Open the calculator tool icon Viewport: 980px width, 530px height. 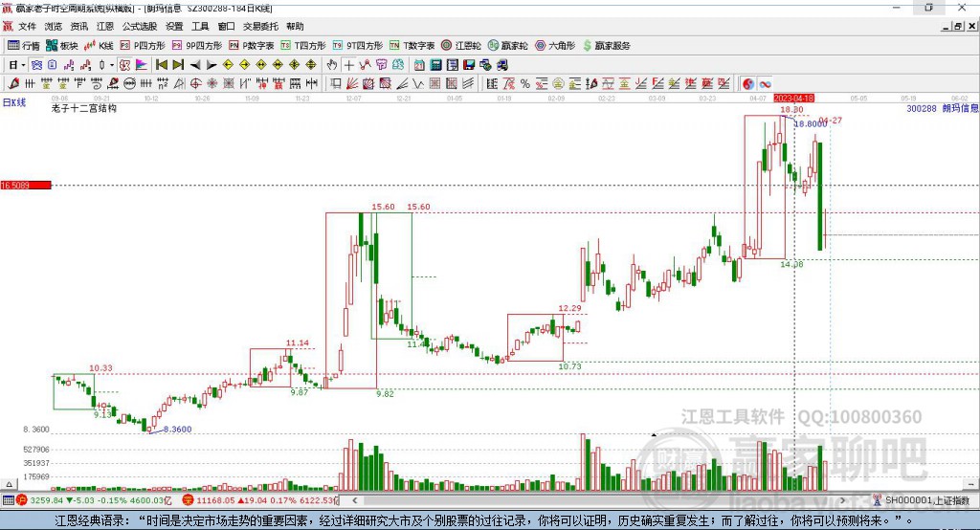pyautogui.click(x=435, y=65)
